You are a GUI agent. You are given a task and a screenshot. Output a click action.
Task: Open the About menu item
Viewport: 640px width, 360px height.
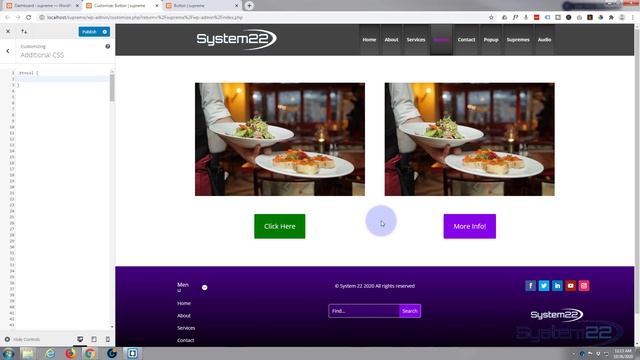tap(391, 40)
